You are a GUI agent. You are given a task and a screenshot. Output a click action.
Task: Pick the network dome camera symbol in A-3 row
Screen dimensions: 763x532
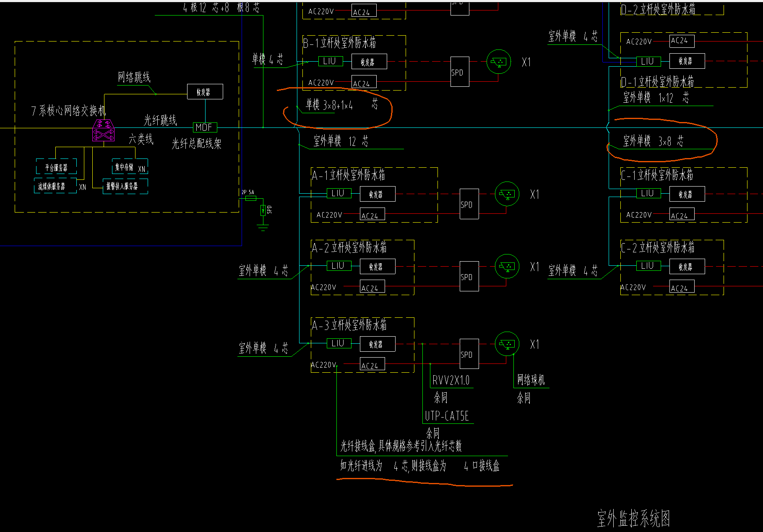click(507, 344)
